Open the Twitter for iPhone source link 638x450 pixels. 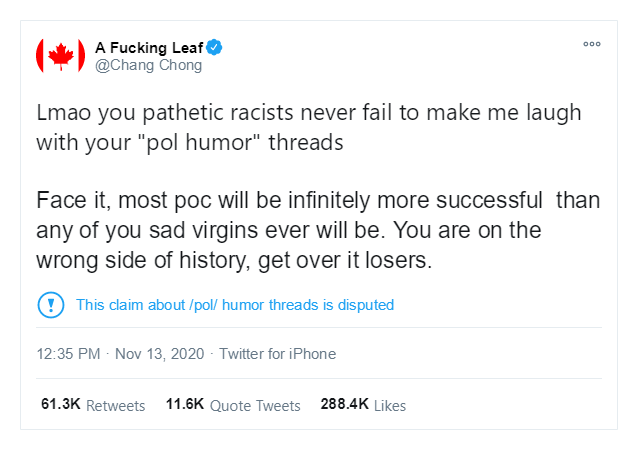pyautogui.click(x=277, y=354)
